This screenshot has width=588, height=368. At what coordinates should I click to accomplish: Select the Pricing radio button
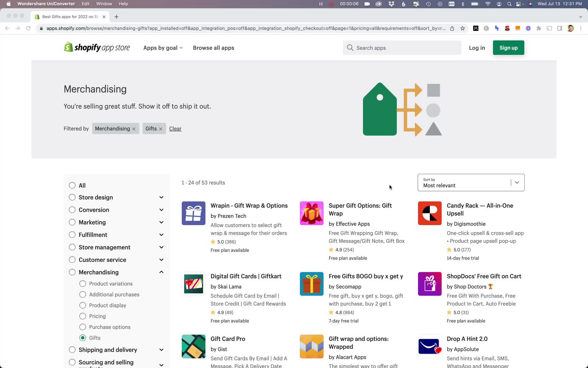click(83, 316)
